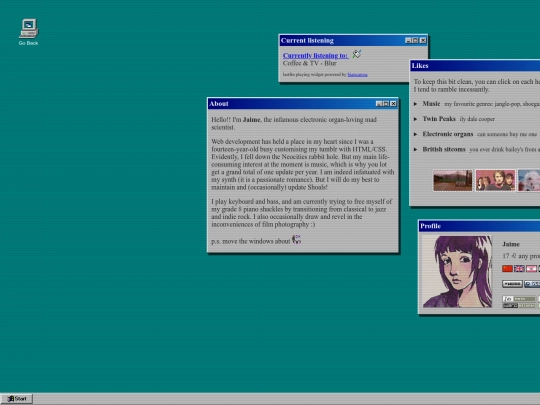Click the landscape road thumbnail in Likes
The width and height of the screenshot is (540, 405).
pos(453,180)
